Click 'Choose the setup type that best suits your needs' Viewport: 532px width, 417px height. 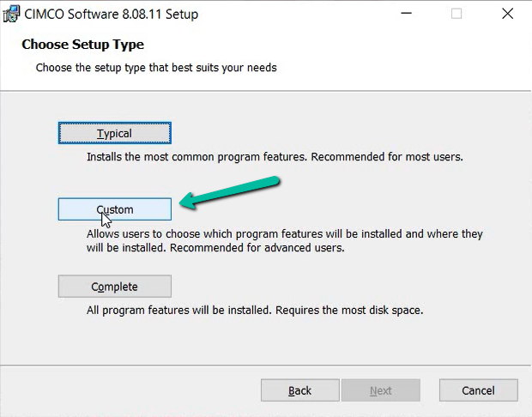[156, 68]
